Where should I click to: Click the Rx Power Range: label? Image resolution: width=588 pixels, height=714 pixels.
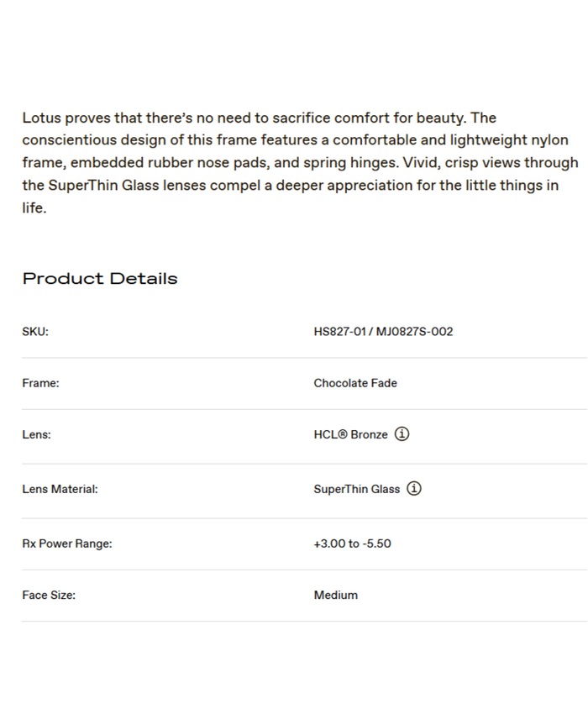pyautogui.click(x=67, y=543)
